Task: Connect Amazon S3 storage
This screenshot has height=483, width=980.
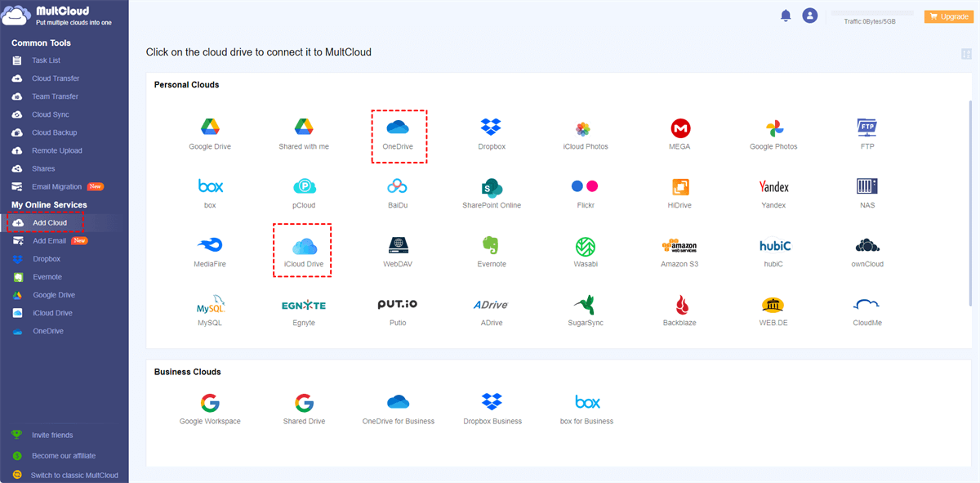Action: [x=679, y=253]
